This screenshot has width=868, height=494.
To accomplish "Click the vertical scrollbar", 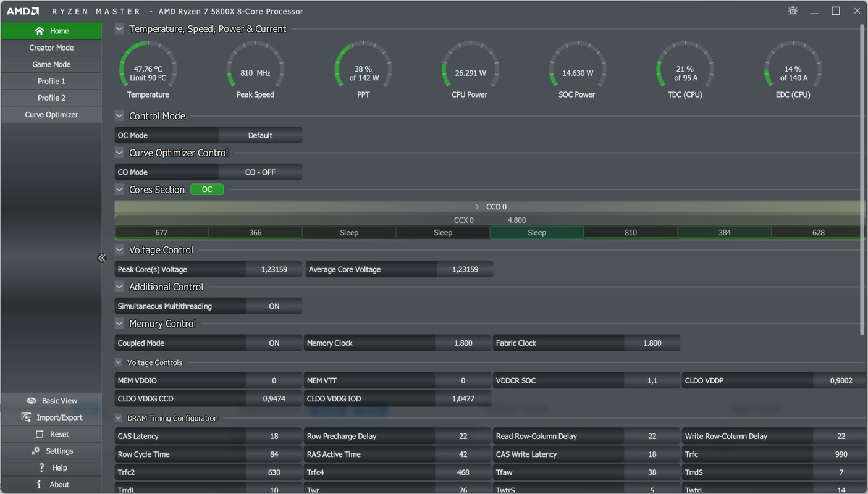I will point(862,180).
